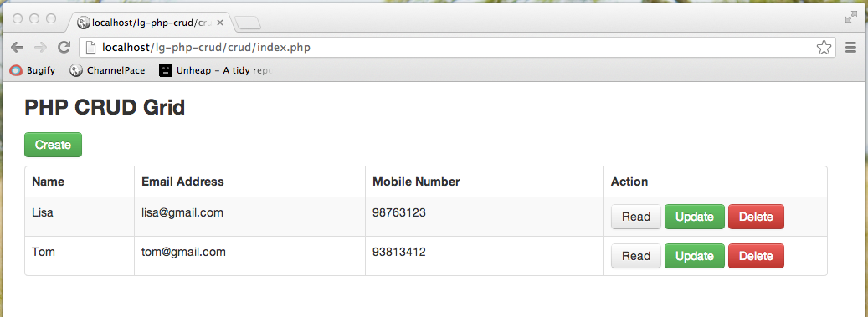
Task: Open the ChannelPace bookmark
Action: coord(107,70)
